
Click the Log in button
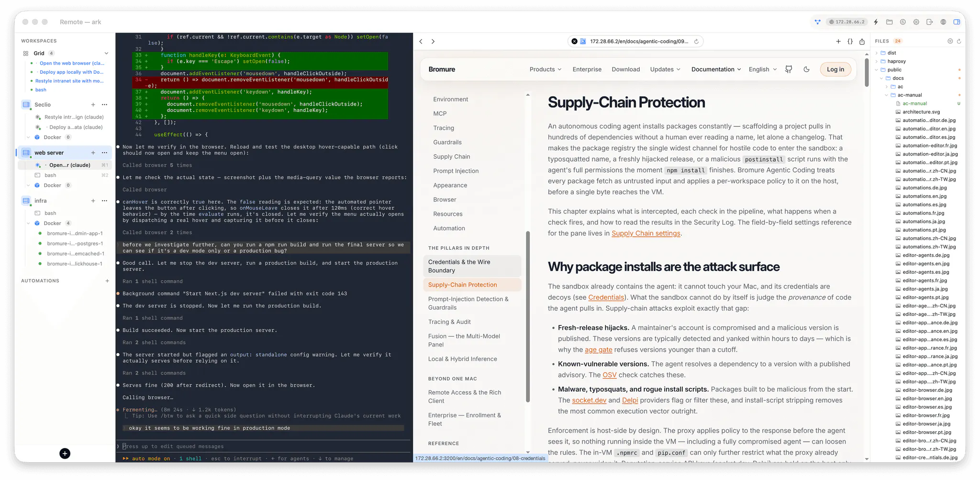pyautogui.click(x=835, y=69)
